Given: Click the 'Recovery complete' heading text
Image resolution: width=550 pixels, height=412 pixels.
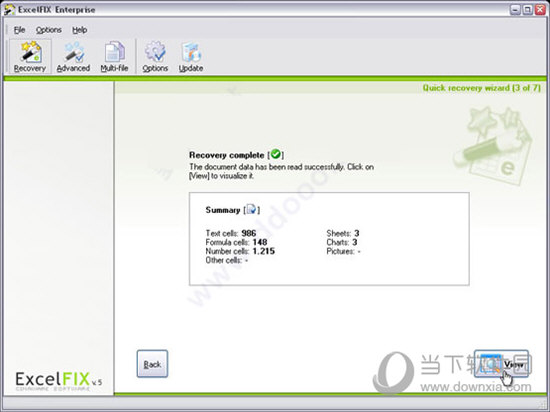Looking at the screenshot, I should [x=227, y=155].
